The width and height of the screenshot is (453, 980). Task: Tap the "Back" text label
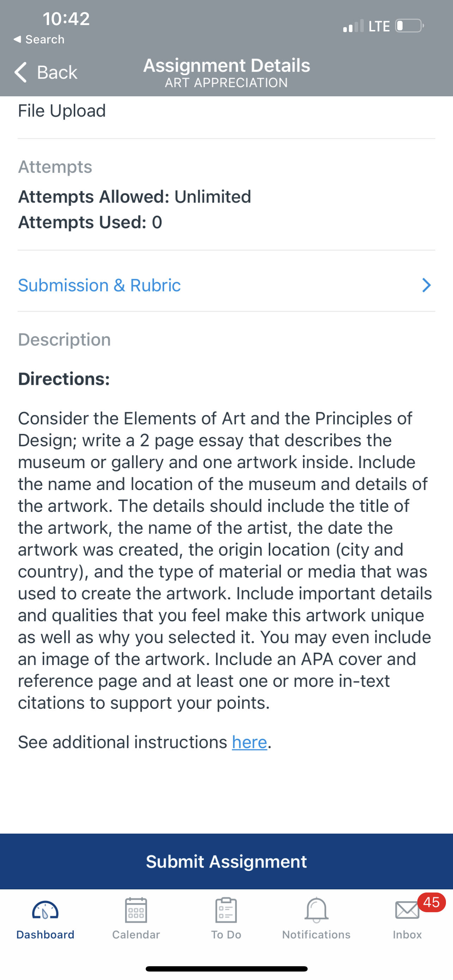[57, 72]
